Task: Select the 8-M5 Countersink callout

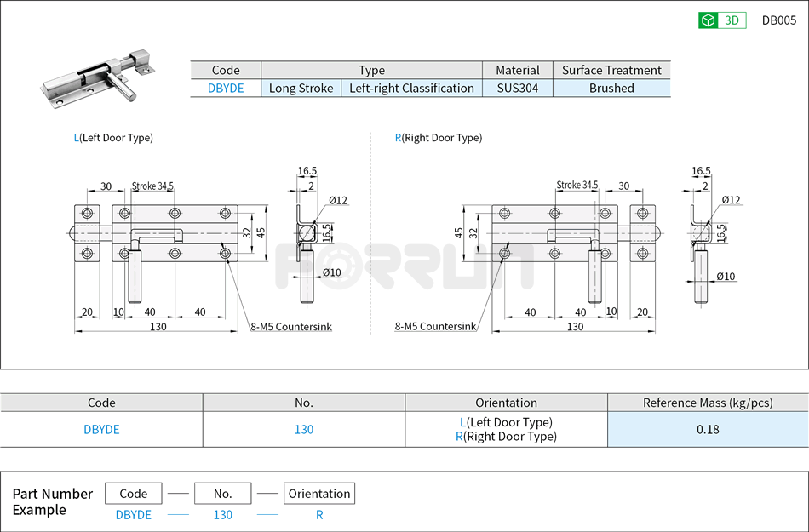Action: point(290,327)
